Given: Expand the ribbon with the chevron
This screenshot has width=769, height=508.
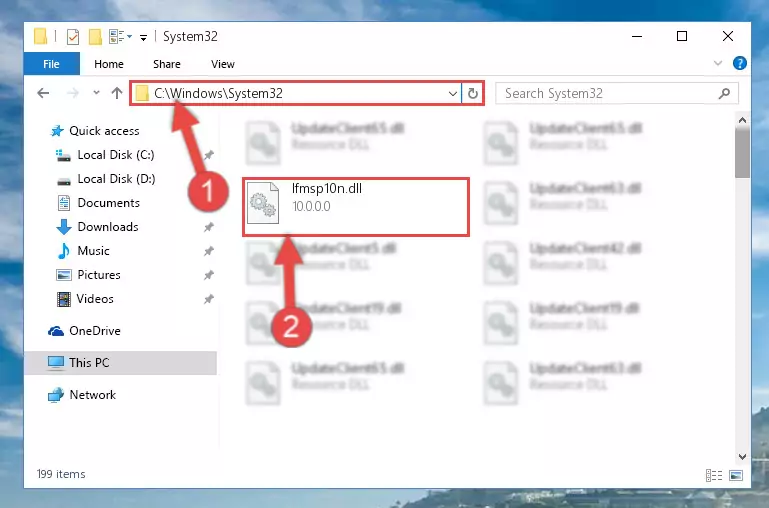Looking at the screenshot, I should tap(718, 63).
